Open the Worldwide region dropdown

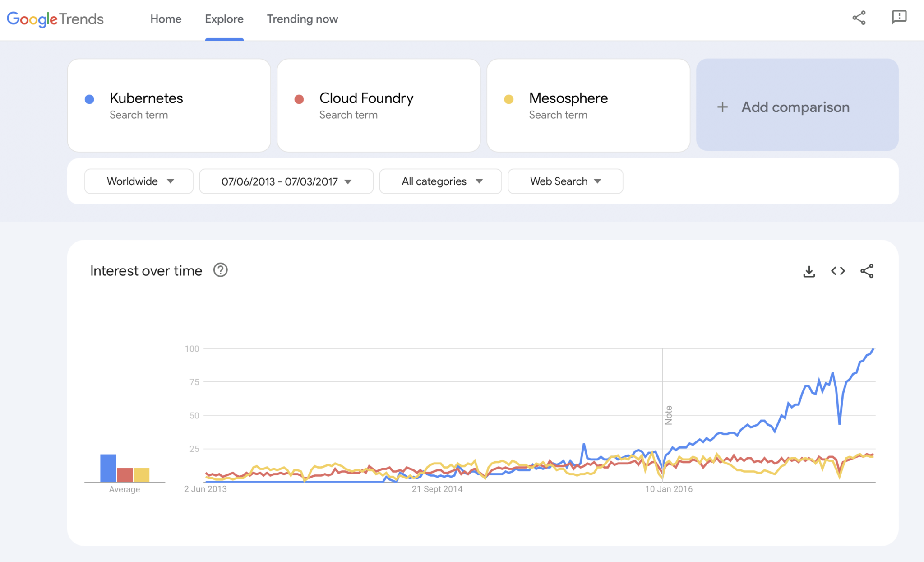click(x=139, y=181)
